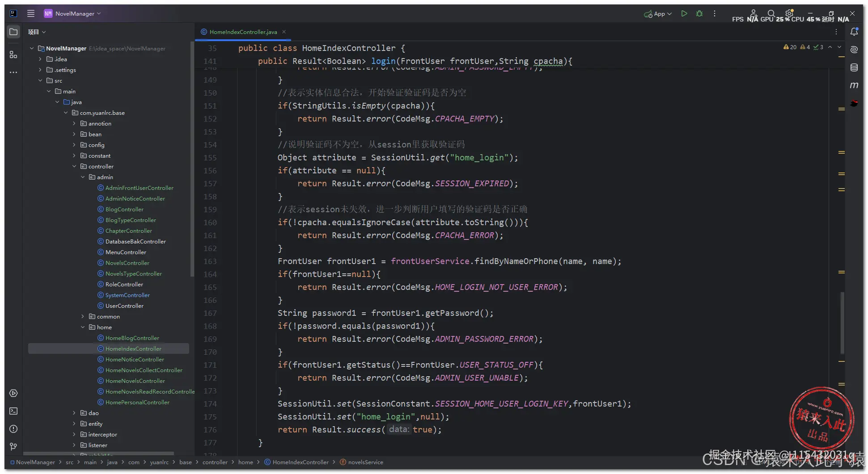Click the "home_login" string on line 155
This screenshot has width=868, height=474.
point(480,158)
